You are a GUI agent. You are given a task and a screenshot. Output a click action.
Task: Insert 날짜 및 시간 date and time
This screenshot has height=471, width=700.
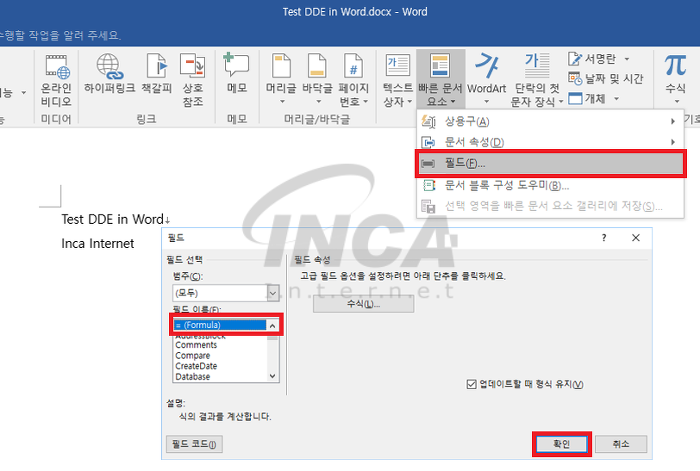point(606,79)
